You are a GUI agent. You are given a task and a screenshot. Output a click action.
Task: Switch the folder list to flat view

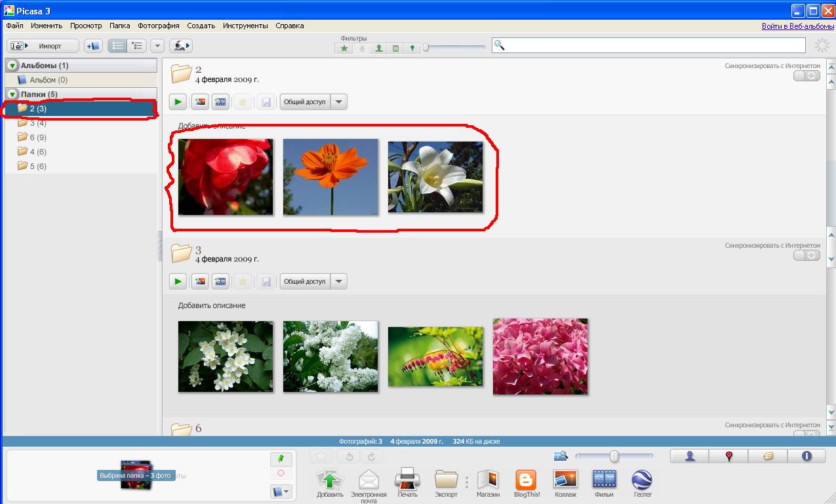[x=117, y=46]
